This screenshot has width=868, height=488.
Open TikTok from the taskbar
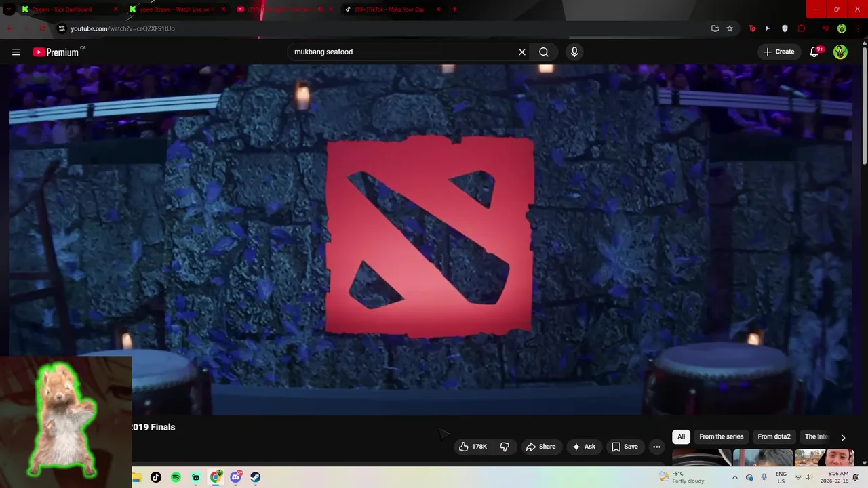[x=156, y=477]
